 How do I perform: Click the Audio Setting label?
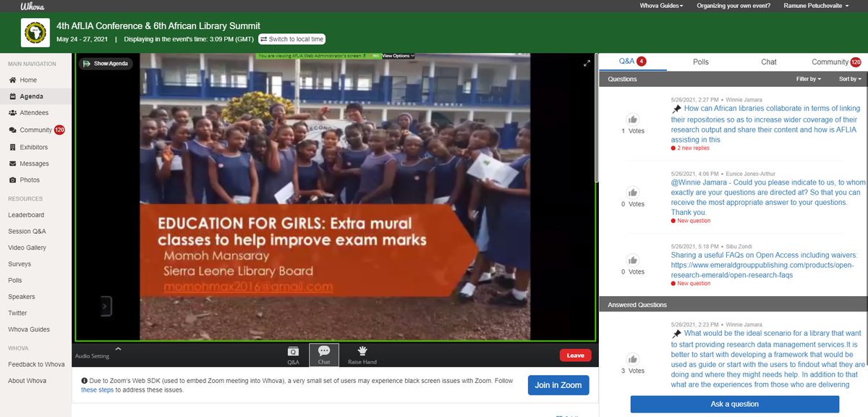click(x=93, y=356)
